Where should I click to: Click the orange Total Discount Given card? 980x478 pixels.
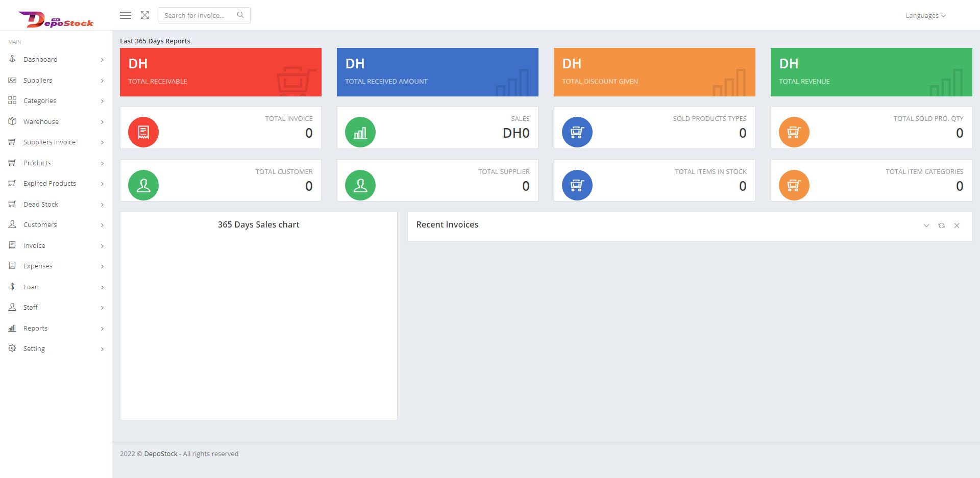[x=654, y=72]
